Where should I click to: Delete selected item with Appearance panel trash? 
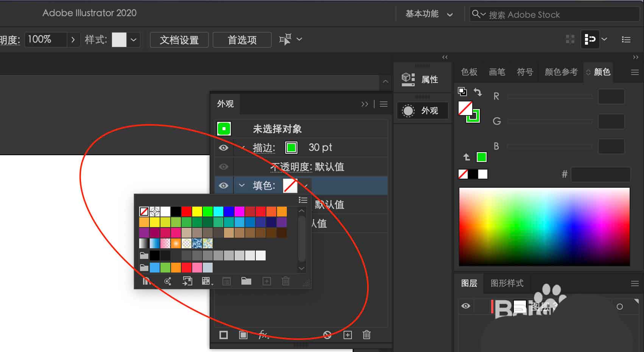click(367, 335)
